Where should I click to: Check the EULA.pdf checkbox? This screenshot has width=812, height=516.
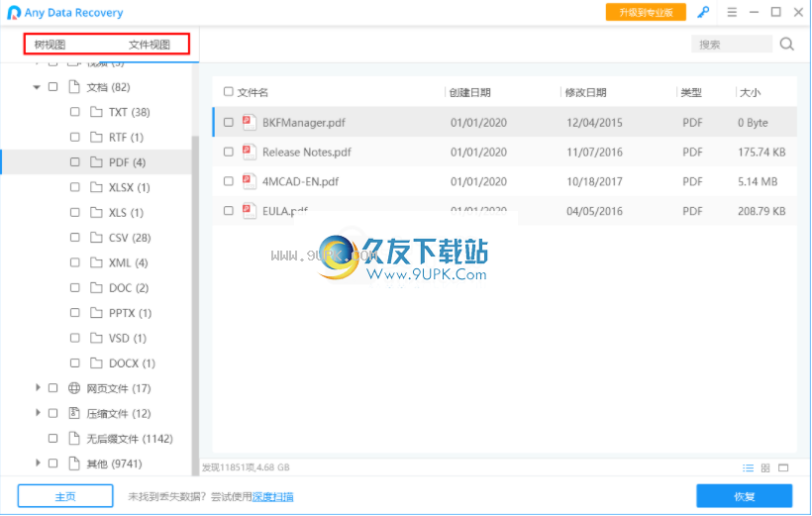pyautogui.click(x=229, y=211)
